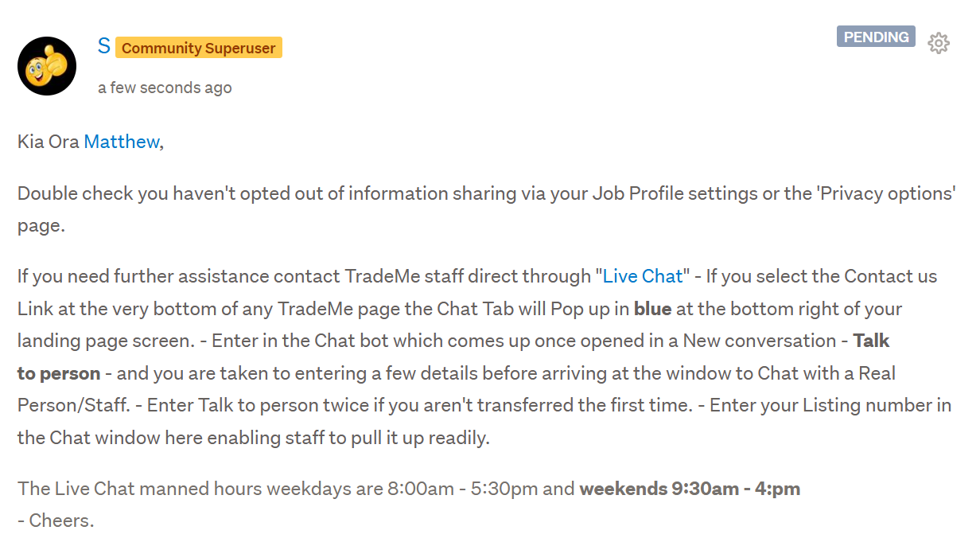Click the 'Kia Ora' greeting text
The width and height of the screenshot is (980, 542).
[x=48, y=142]
